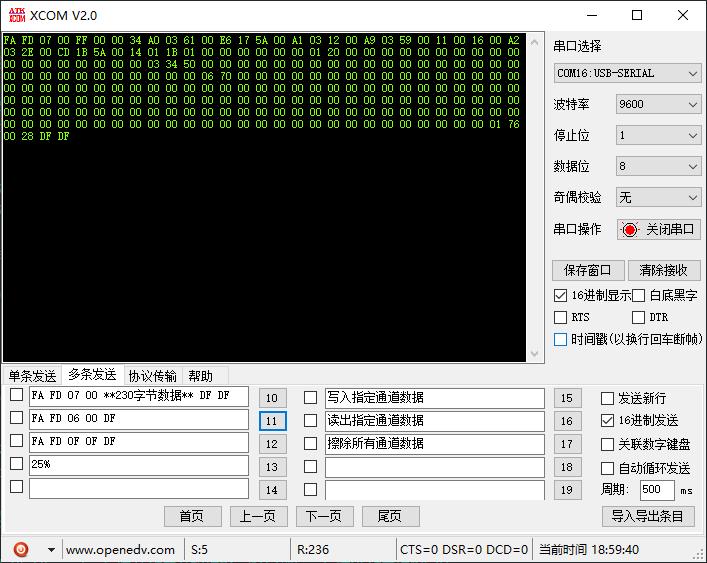Click send button 13
The width and height of the screenshot is (707, 563).
[x=272, y=467]
